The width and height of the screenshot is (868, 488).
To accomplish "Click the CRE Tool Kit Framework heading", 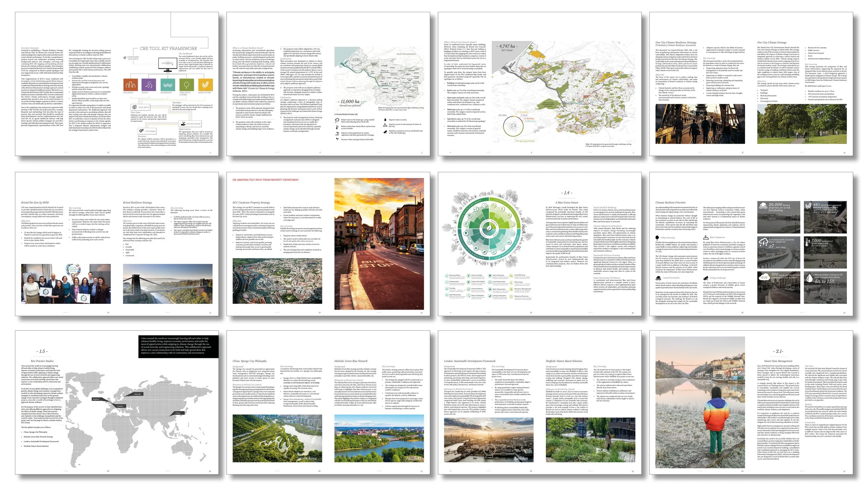I will 168,49.
